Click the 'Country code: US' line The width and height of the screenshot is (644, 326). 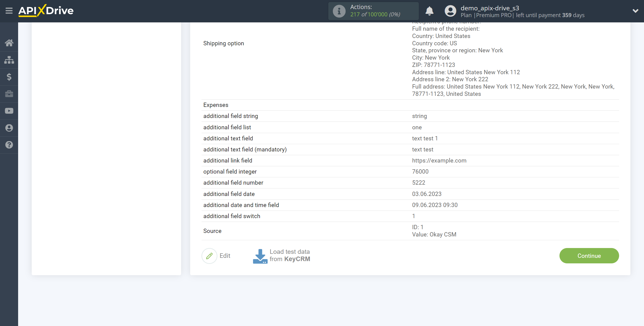click(434, 43)
